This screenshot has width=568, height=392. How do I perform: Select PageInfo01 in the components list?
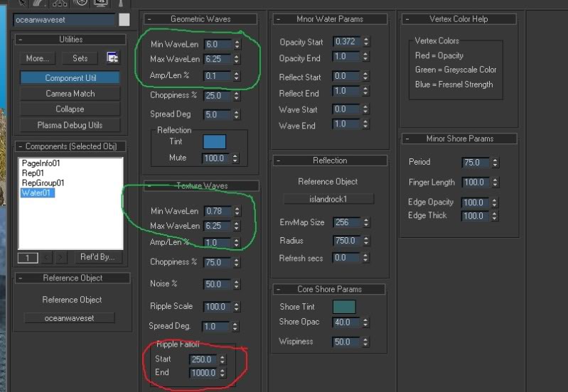(41, 163)
